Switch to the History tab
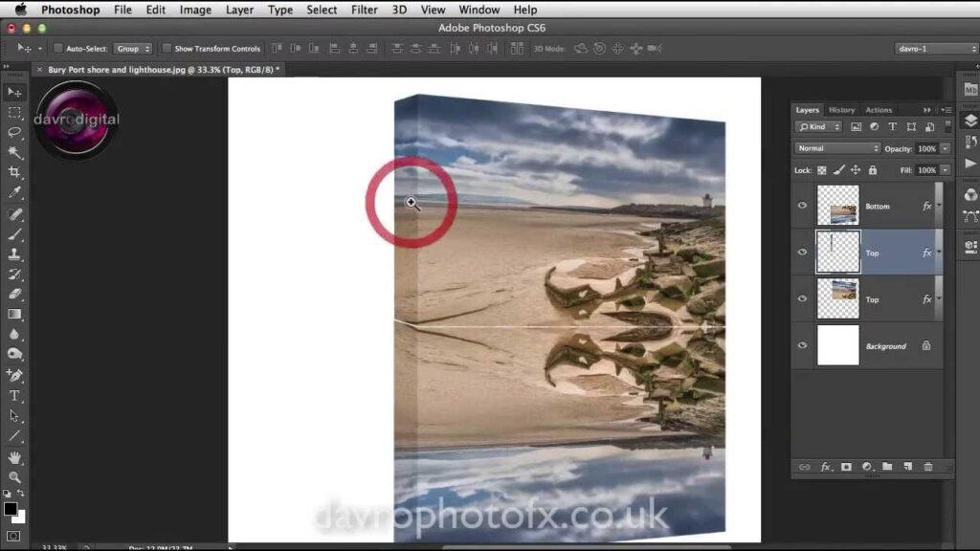The image size is (980, 551). tap(841, 110)
